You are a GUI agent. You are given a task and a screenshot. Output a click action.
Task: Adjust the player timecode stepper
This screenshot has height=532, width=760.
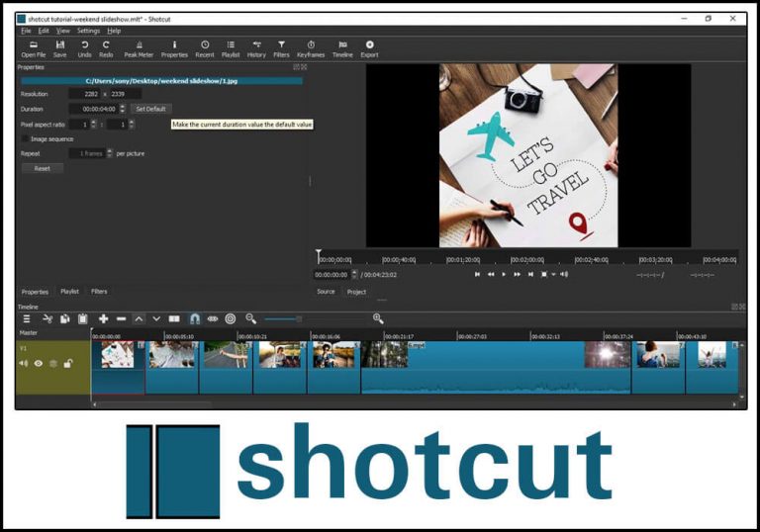click(354, 275)
